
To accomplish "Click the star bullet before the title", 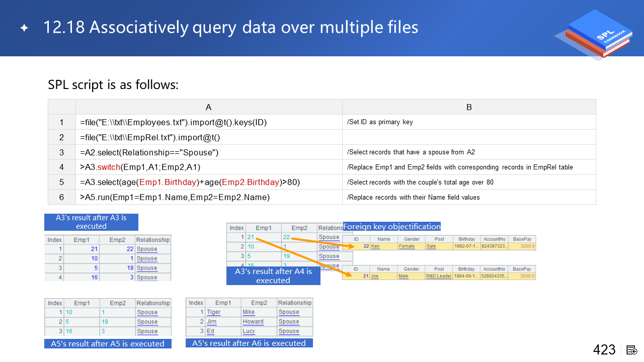I will pos(24,28).
